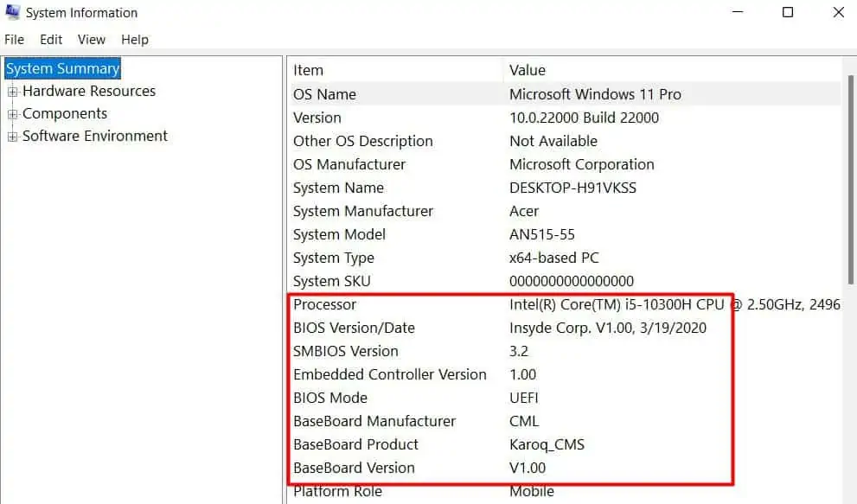Expand the Software Environment node
This screenshot has height=504, width=857.
pyautogui.click(x=12, y=137)
